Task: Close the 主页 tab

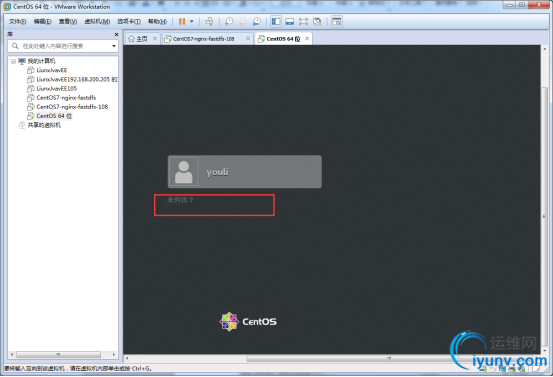Action: pyautogui.click(x=155, y=38)
